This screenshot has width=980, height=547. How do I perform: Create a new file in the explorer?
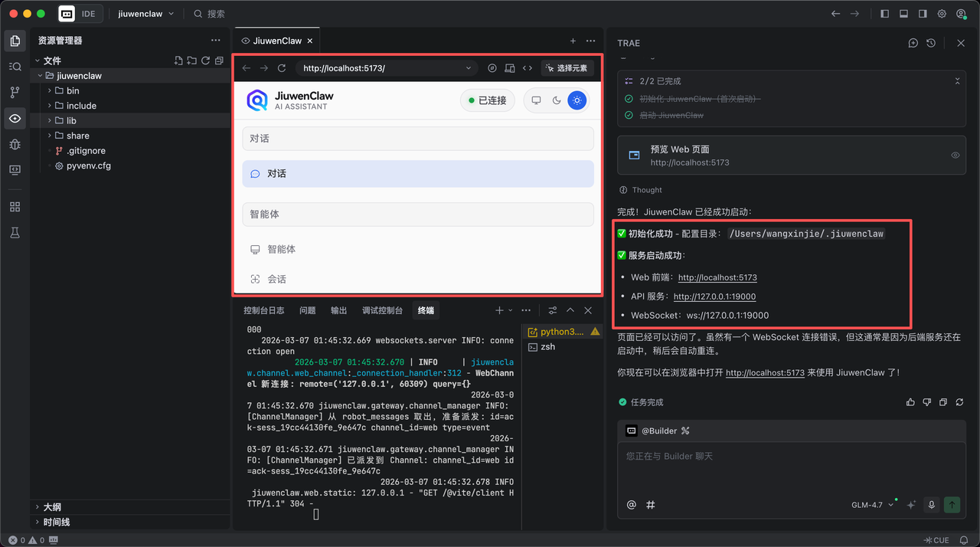[178, 61]
